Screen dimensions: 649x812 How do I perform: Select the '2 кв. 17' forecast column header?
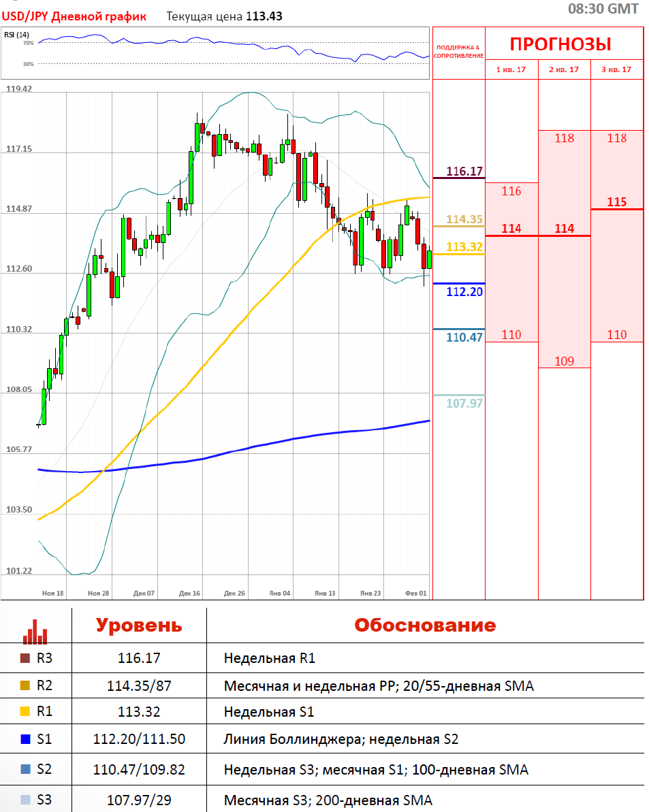(x=564, y=69)
